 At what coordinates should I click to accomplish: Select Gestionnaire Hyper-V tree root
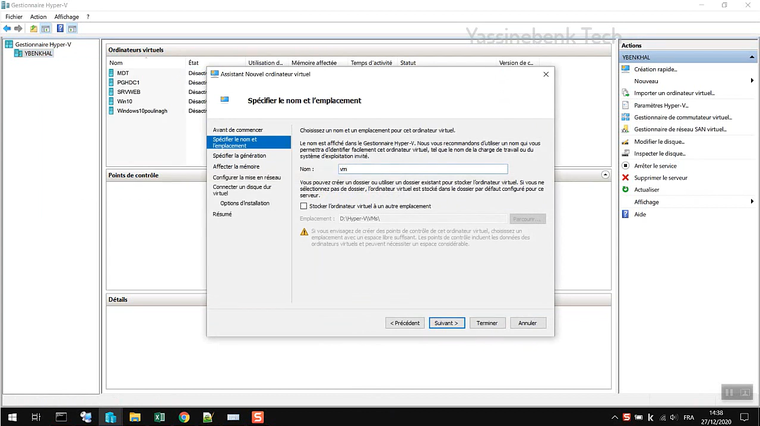[43, 44]
